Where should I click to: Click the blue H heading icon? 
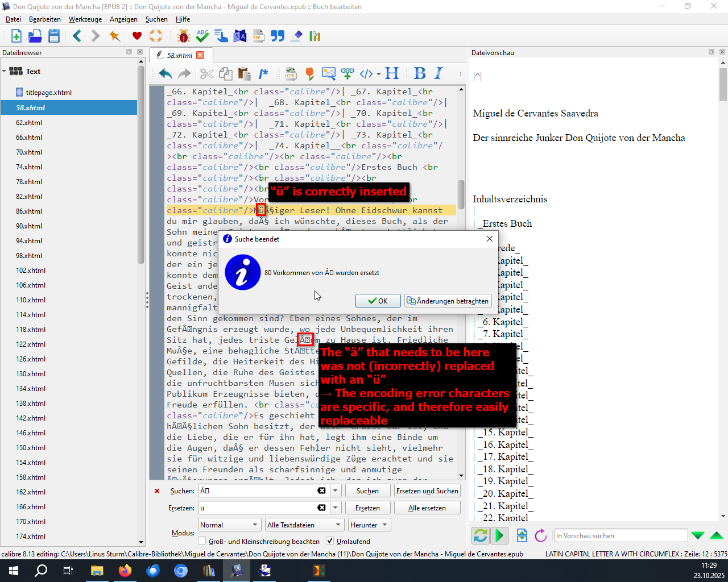[x=392, y=74]
